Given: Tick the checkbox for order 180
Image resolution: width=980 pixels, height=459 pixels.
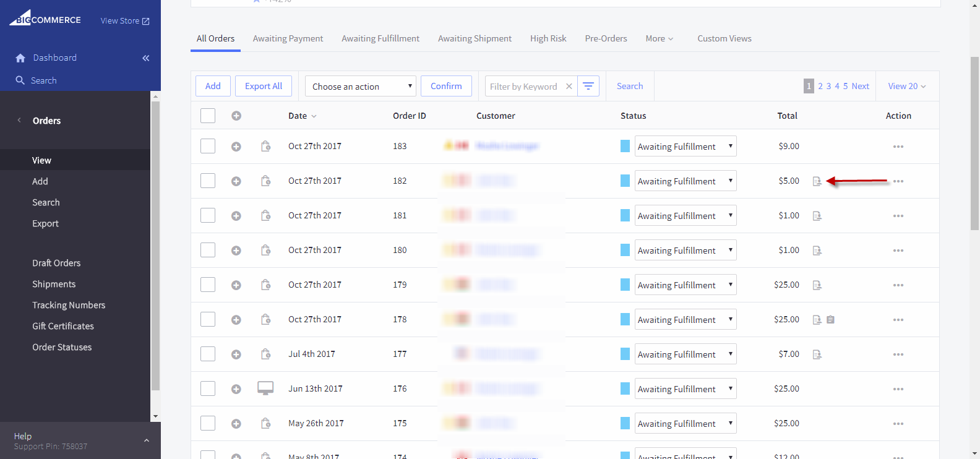Looking at the screenshot, I should point(208,250).
